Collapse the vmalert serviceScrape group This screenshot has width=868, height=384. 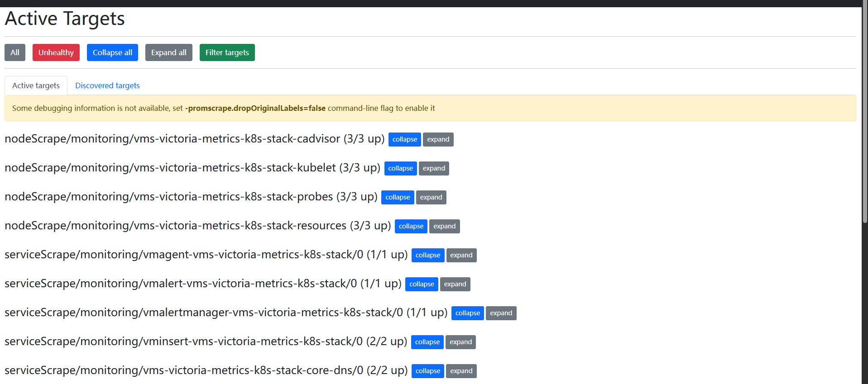point(422,284)
